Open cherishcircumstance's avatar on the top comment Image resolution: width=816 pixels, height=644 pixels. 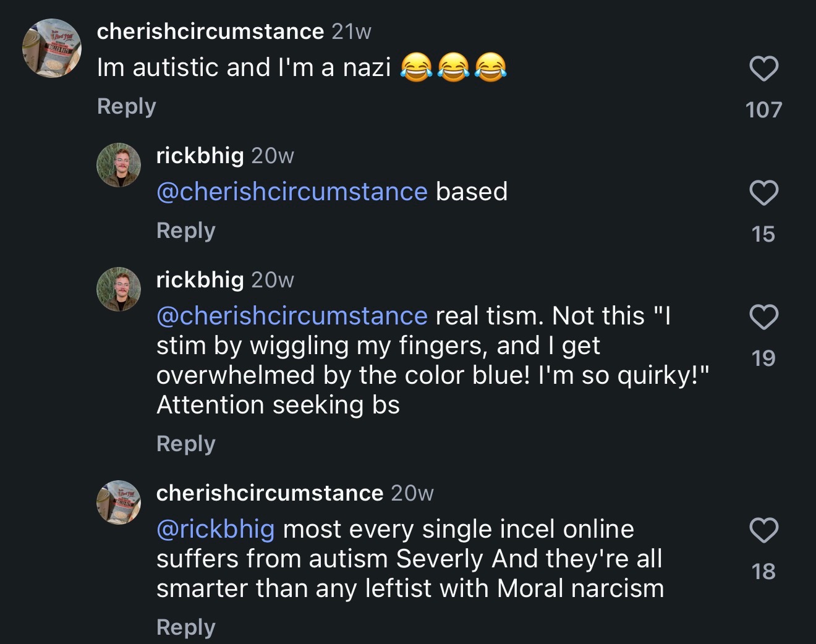click(x=52, y=48)
